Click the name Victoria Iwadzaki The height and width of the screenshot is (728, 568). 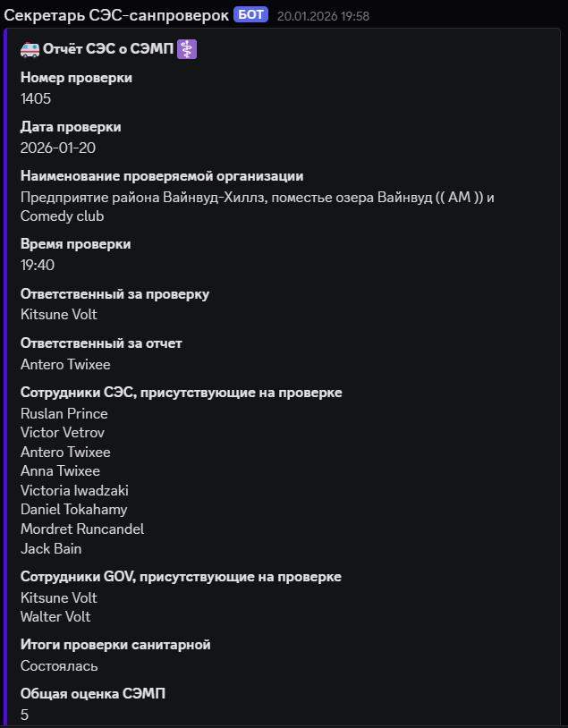74,490
